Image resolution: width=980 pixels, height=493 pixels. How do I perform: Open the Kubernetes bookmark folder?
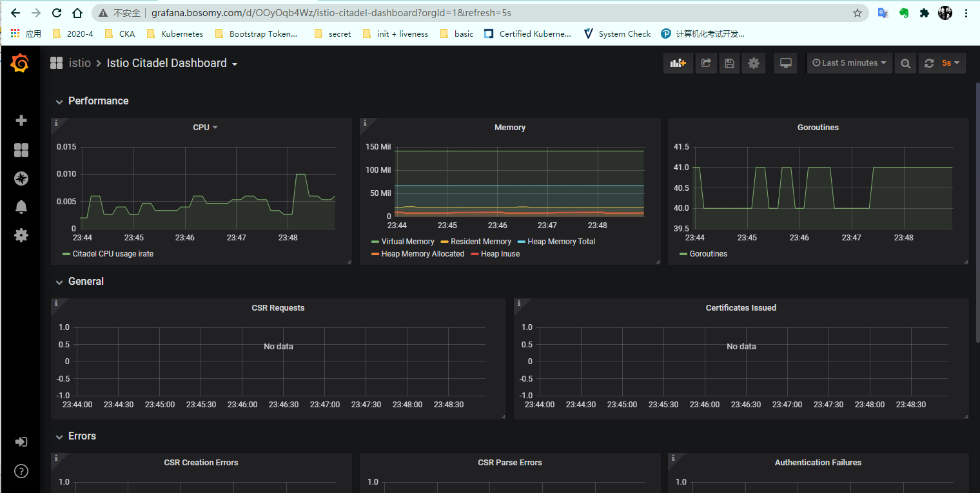point(175,34)
